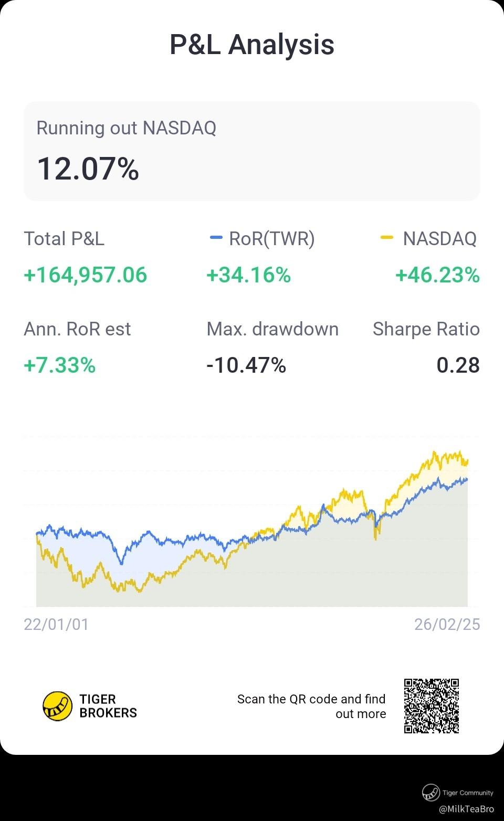Click the chart end date 26/02/25
Image resolution: width=504 pixels, height=821 pixels.
point(447,624)
